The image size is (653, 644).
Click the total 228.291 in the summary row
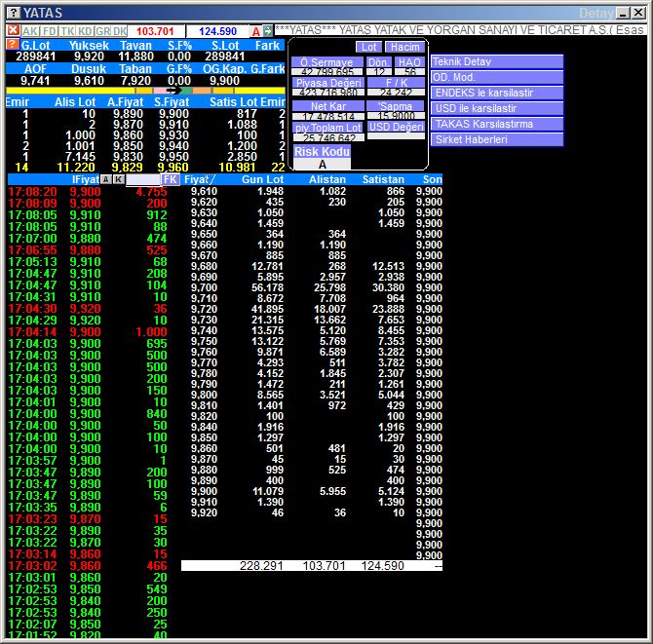point(261,566)
